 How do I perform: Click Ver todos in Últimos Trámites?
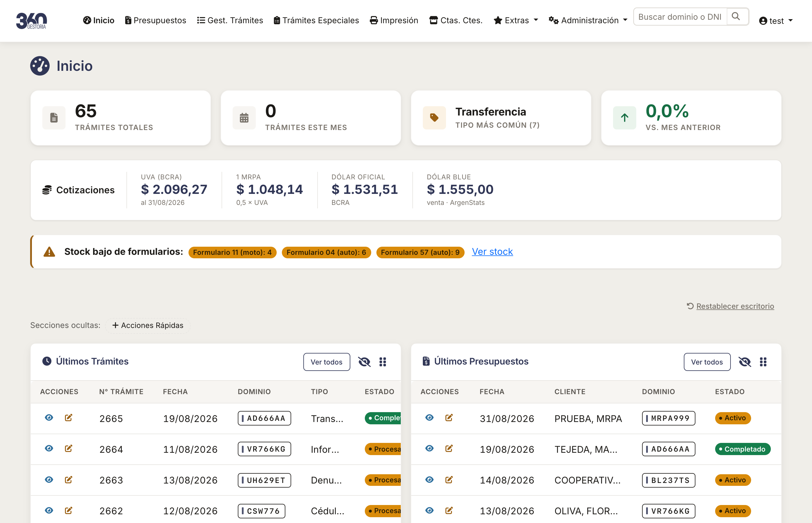(327, 362)
